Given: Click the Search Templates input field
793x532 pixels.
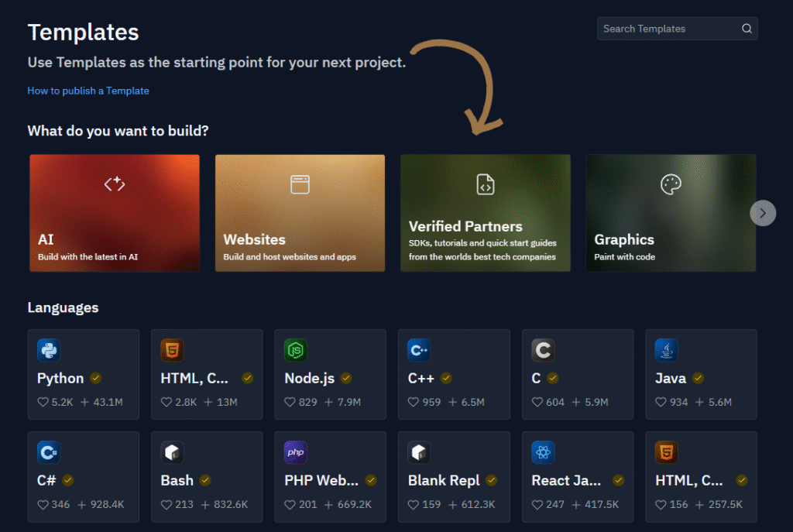Looking at the screenshot, I should [666, 28].
